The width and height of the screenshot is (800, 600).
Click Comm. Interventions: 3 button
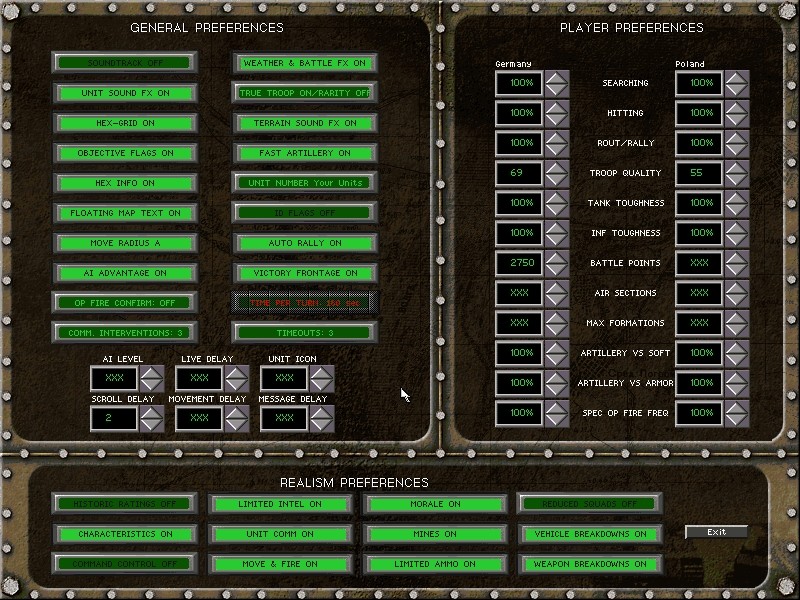[x=124, y=333]
